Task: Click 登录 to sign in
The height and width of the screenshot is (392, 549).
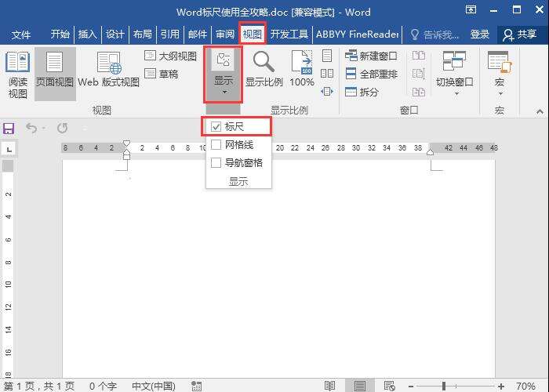Action: point(479,34)
